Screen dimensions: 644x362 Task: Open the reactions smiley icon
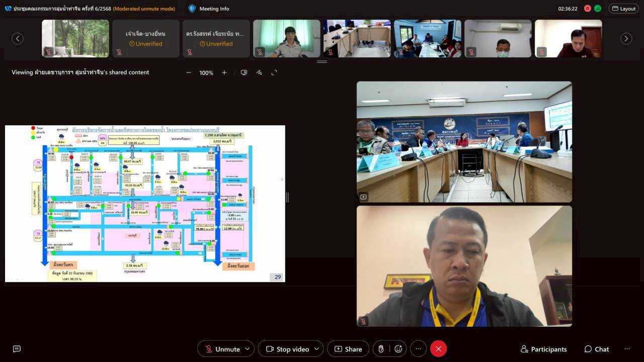pyautogui.click(x=398, y=349)
